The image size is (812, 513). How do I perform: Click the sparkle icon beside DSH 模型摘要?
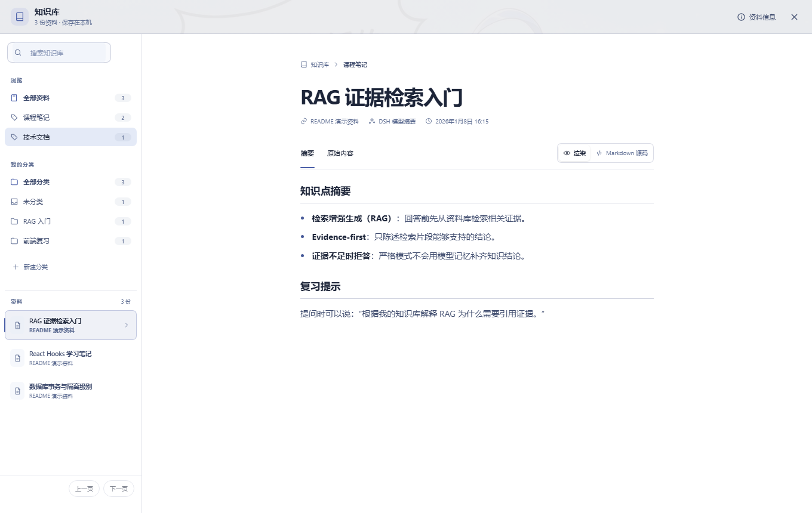[x=372, y=121]
